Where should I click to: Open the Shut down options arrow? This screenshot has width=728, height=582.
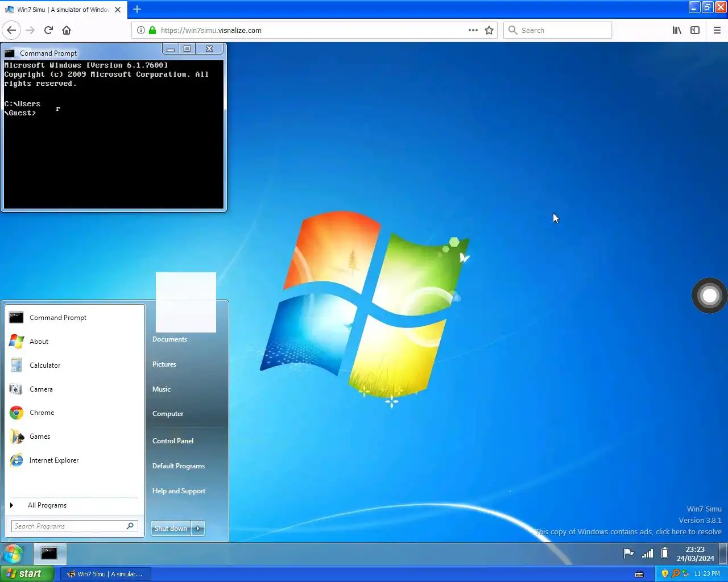198,529
